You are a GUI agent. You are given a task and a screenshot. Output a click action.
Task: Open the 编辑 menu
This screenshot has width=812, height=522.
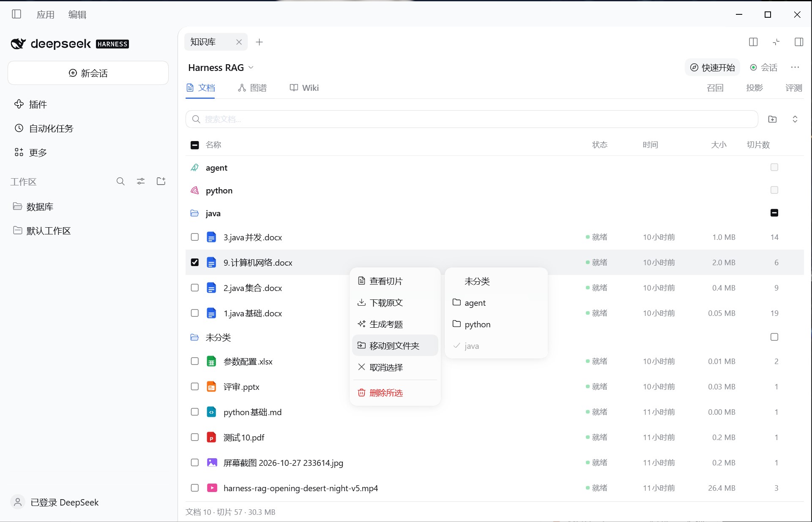(77, 15)
